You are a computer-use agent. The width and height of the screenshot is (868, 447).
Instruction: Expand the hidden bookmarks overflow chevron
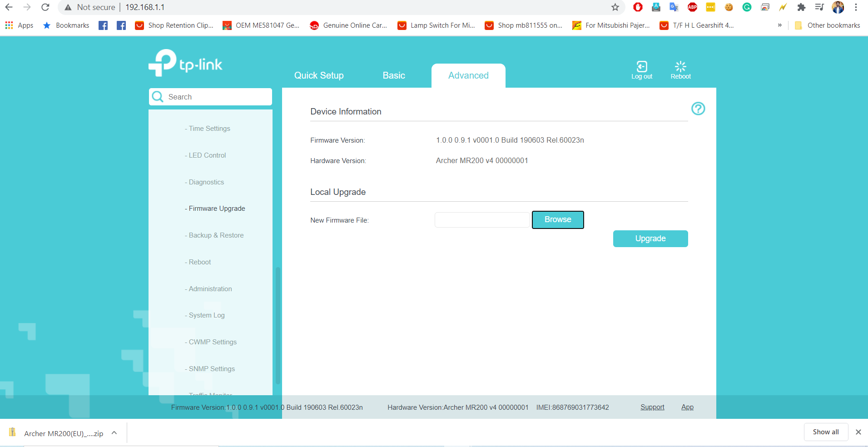pyautogui.click(x=780, y=25)
